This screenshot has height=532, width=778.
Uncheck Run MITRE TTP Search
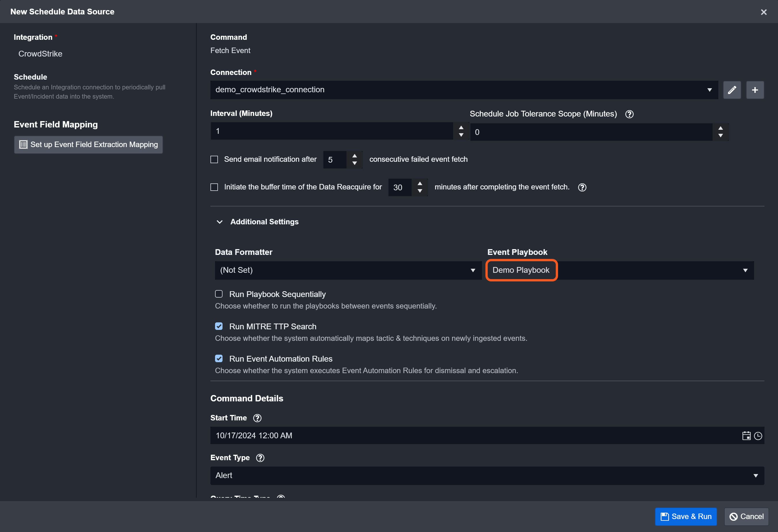coord(218,326)
